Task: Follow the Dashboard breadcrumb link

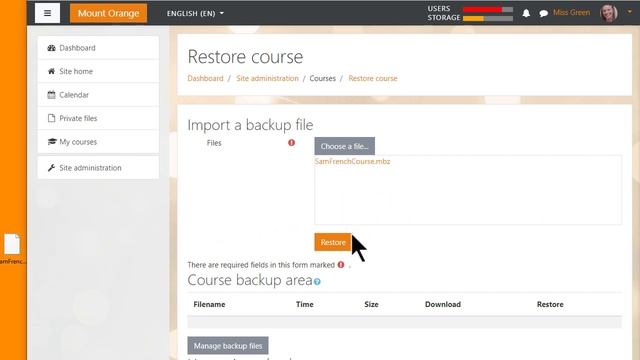Action: click(x=205, y=78)
